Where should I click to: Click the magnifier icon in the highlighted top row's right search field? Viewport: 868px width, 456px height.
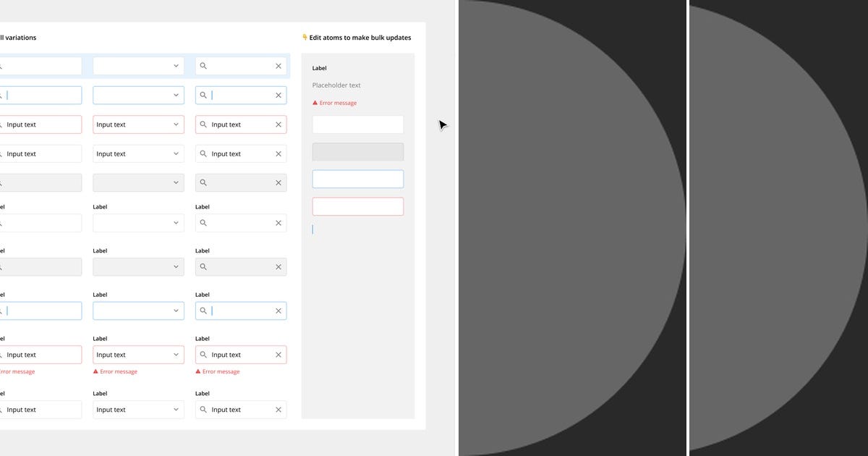click(x=203, y=66)
